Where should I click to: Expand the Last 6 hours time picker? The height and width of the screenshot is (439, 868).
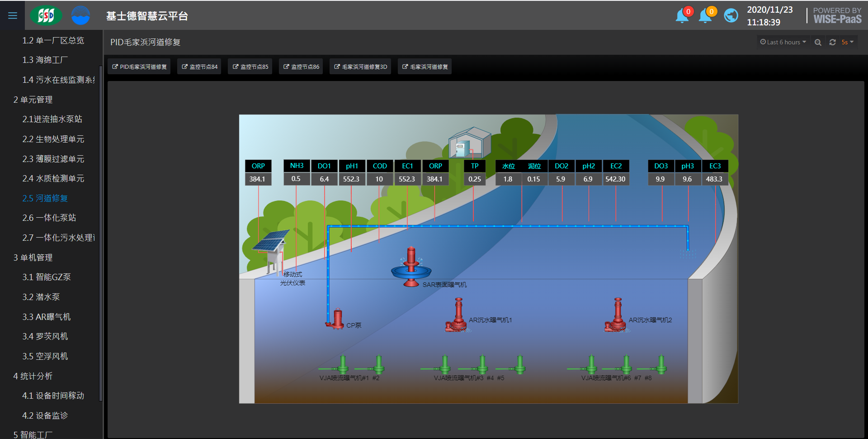(x=783, y=42)
